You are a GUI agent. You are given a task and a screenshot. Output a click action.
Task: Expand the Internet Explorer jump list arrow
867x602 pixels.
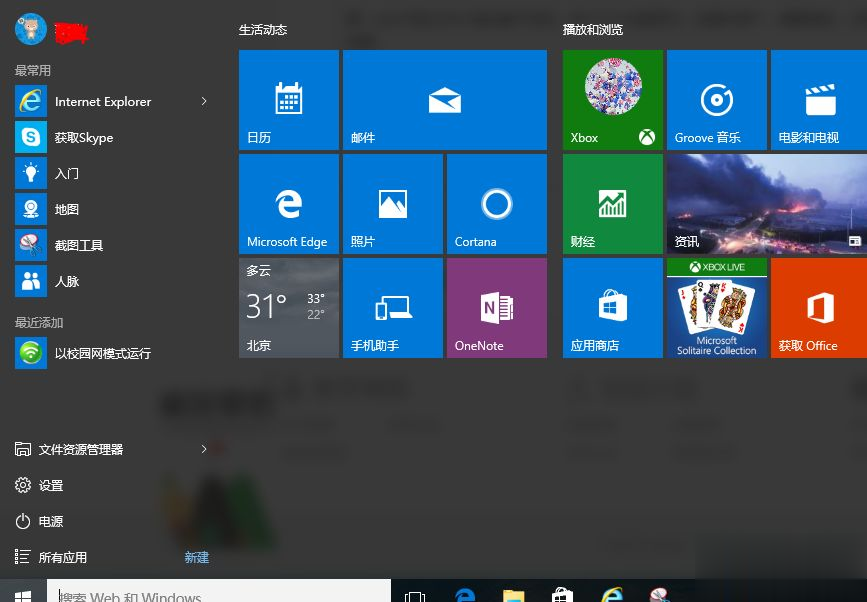(204, 101)
